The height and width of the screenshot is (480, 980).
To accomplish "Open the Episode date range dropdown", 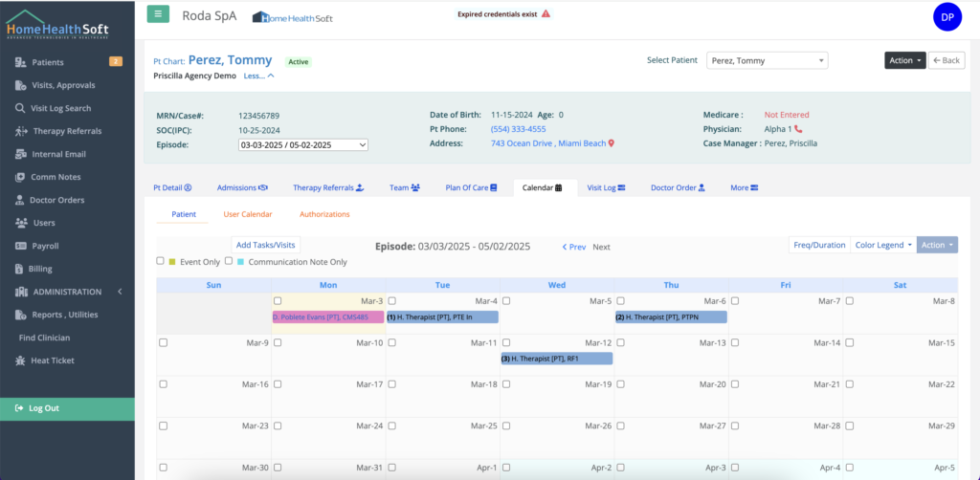I will (302, 144).
